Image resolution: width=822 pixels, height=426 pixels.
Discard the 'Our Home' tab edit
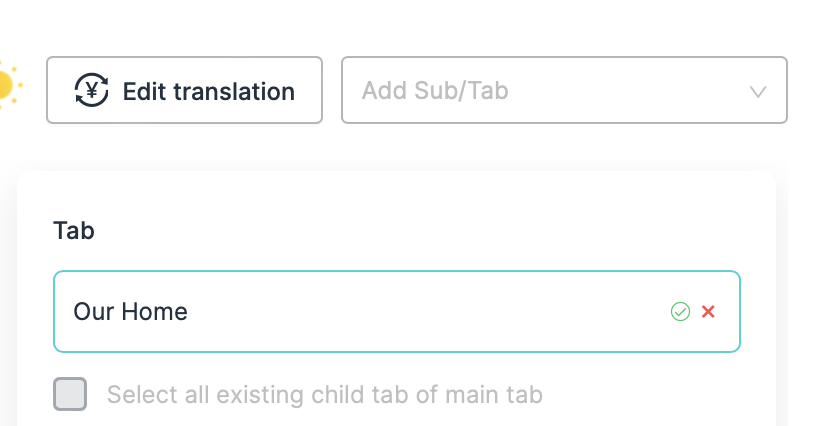[x=709, y=312]
